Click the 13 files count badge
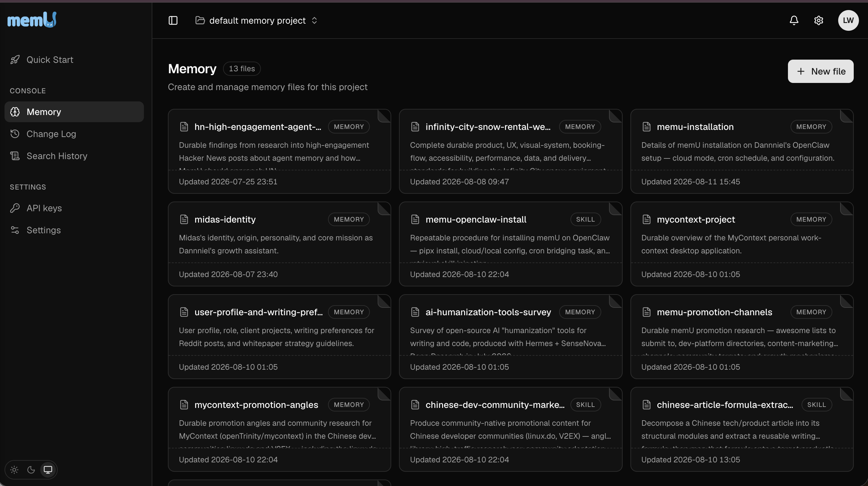This screenshot has width=868, height=486. click(241, 69)
